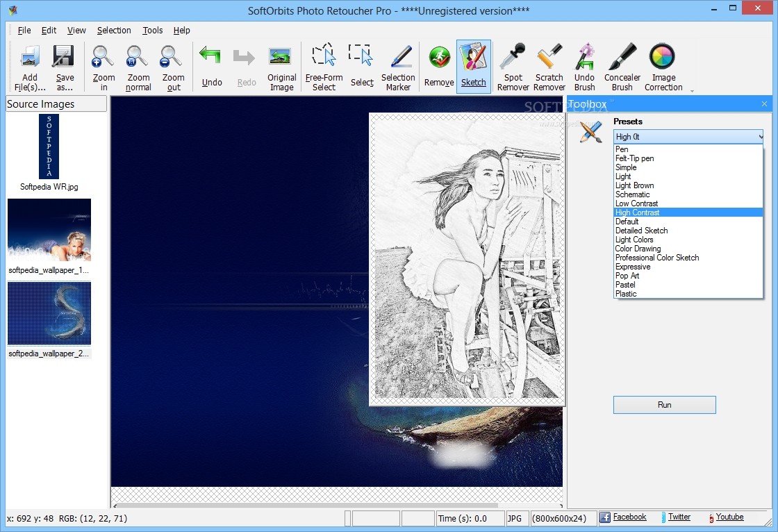Minimize the Photo Retoucher window
The image size is (778, 532).
(713, 9)
